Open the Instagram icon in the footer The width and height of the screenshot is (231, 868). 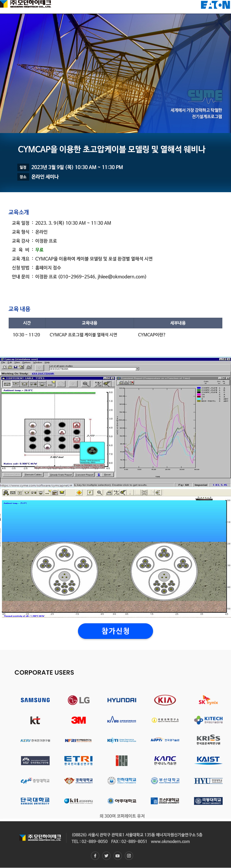(129, 856)
